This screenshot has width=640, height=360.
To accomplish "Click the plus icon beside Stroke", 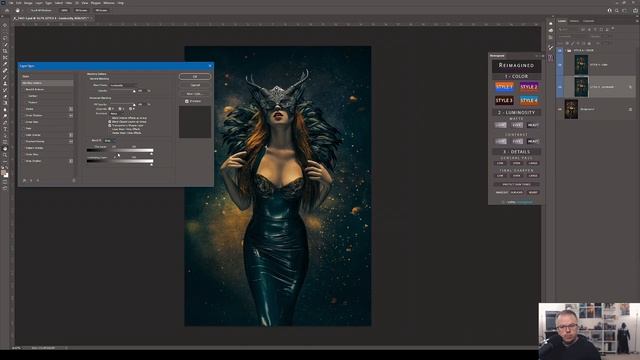I will (x=71, y=109).
